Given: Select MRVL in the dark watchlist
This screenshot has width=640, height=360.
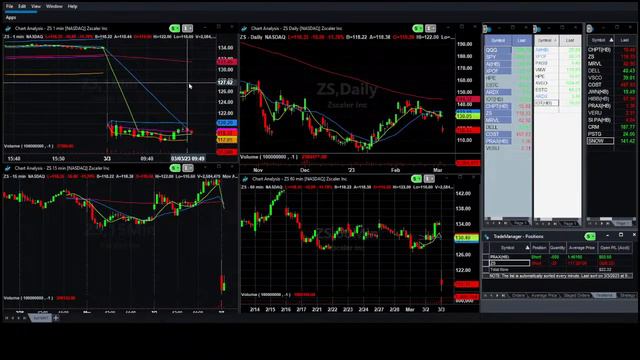Looking at the screenshot, I should coord(600,64).
